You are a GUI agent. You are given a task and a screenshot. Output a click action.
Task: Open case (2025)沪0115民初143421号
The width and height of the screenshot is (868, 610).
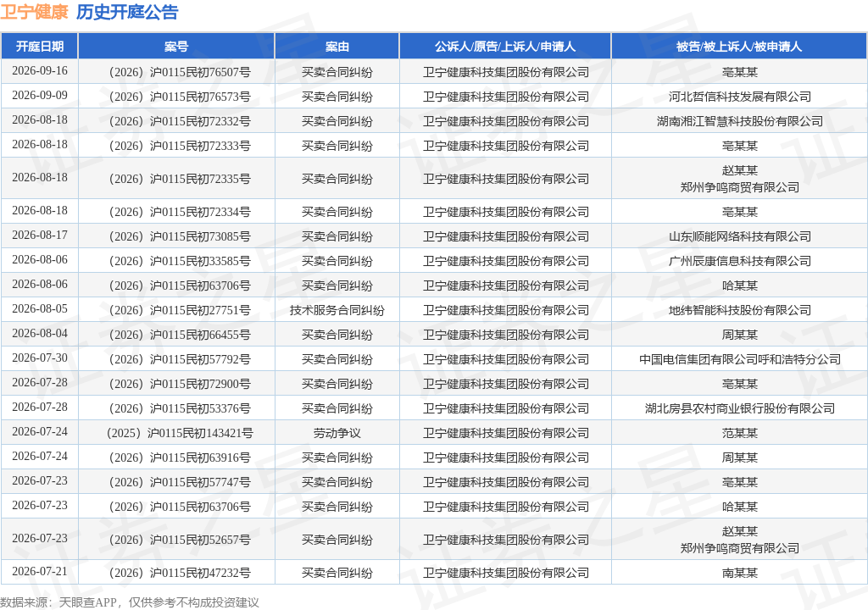(x=180, y=433)
